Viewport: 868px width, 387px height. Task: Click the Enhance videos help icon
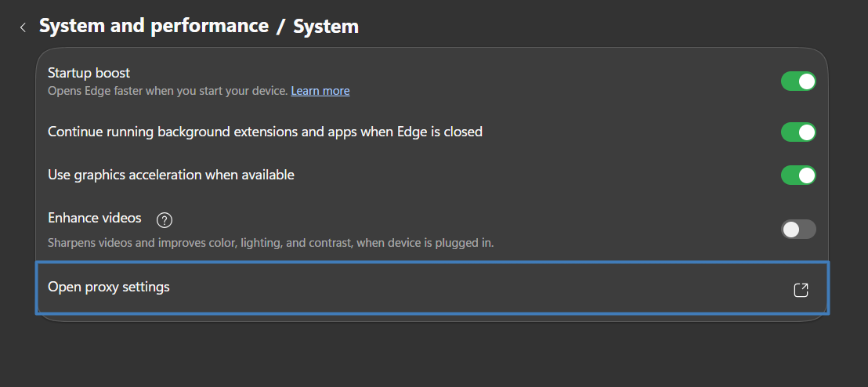165,219
